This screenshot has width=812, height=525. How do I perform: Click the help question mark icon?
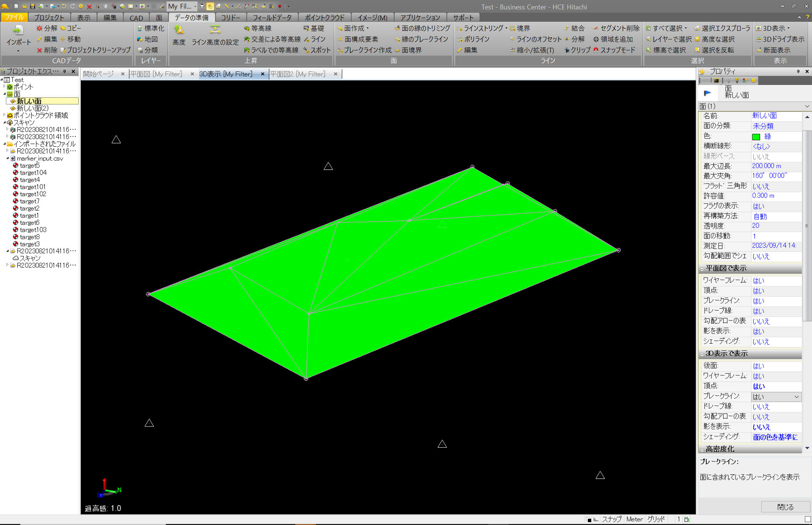807,17
